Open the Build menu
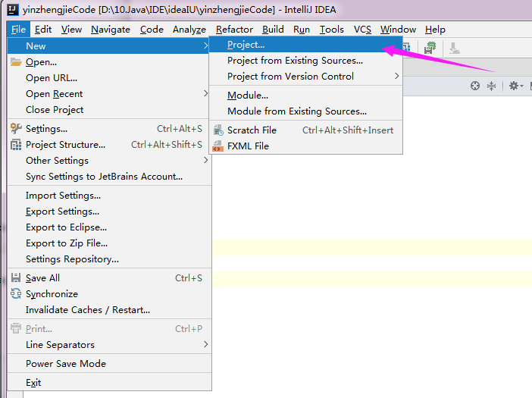Screen dimensions: 532x398 273,30
